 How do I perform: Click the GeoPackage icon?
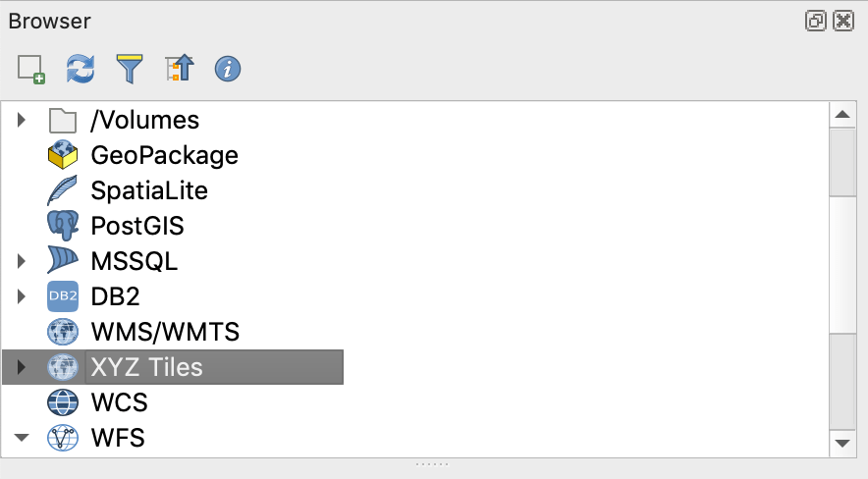(63, 155)
